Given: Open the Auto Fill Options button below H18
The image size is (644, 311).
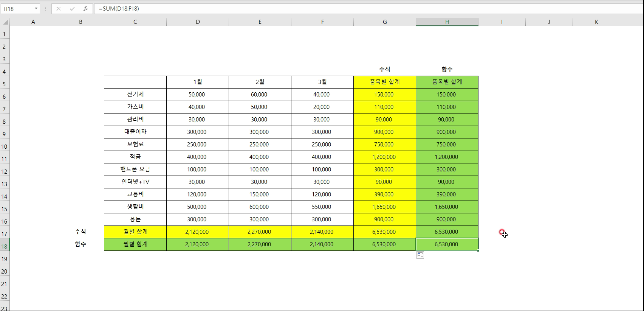Looking at the screenshot, I should pos(420,255).
